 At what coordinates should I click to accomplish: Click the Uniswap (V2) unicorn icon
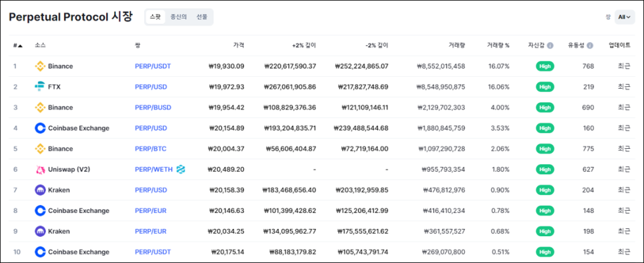(40, 170)
